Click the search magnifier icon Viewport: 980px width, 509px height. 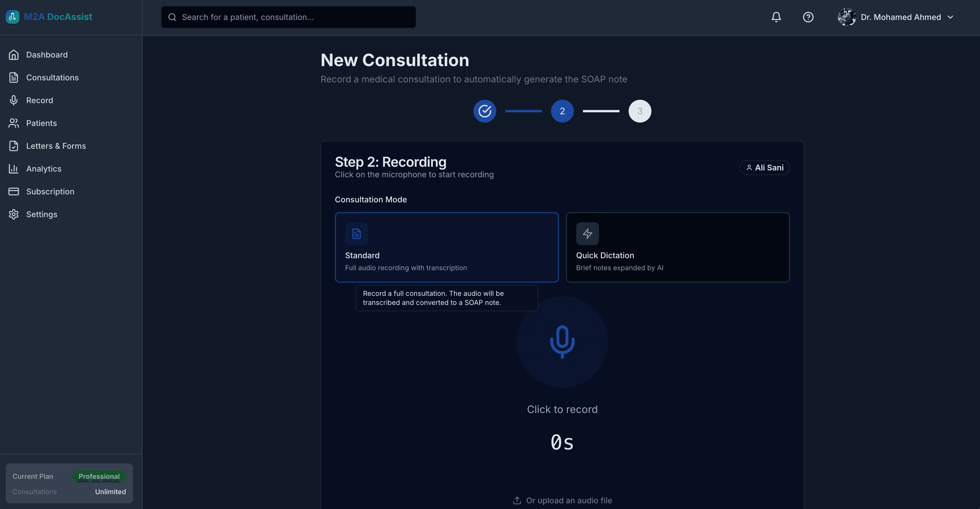172,17
